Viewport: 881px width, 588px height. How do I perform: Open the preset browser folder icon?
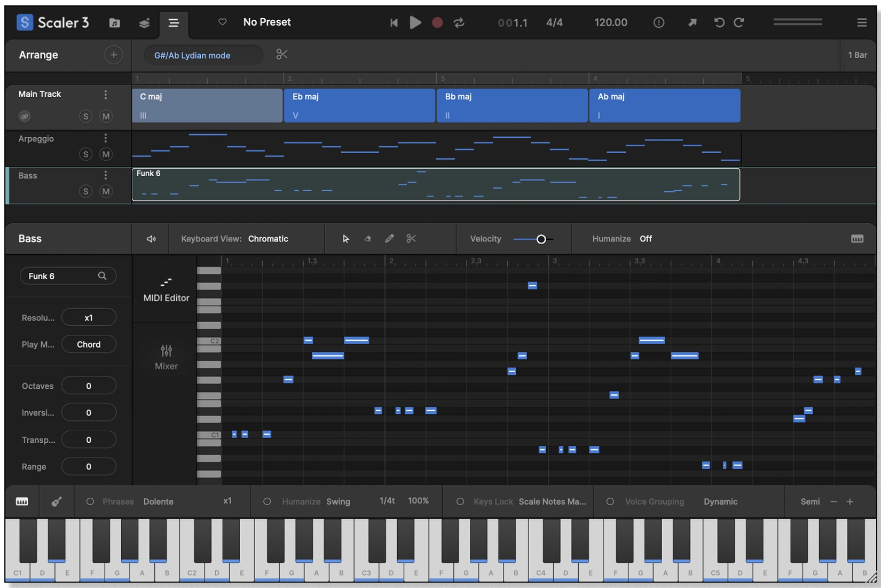pos(114,22)
